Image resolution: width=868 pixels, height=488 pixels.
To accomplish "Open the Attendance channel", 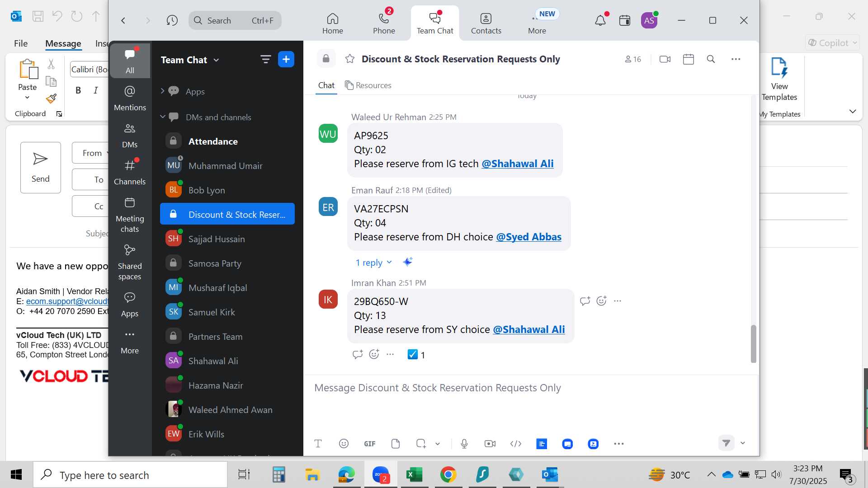I will [x=227, y=141].
